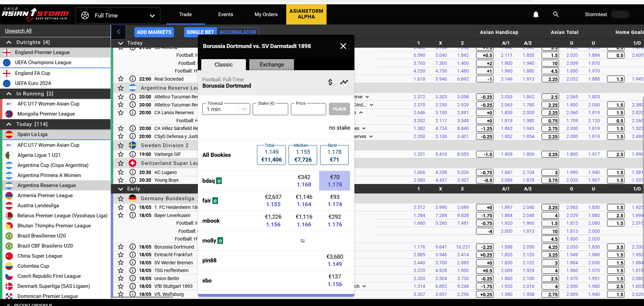The height and width of the screenshot is (306, 644).
Task: Switch to Accumulator mode
Action: (238, 32)
